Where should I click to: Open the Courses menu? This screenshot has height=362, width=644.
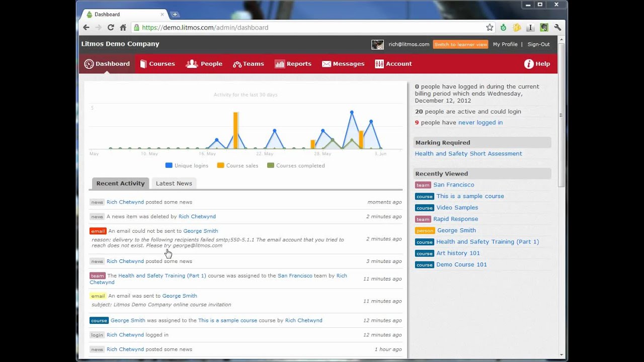point(157,64)
